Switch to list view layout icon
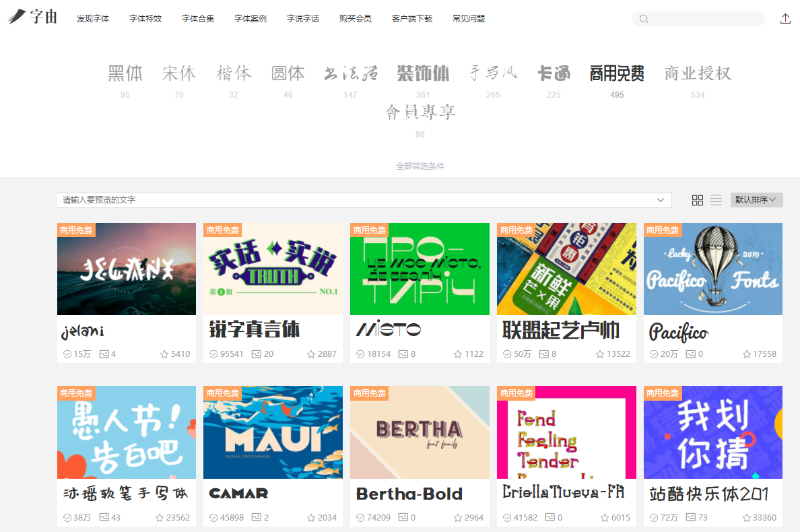The width and height of the screenshot is (800, 532). coord(716,200)
